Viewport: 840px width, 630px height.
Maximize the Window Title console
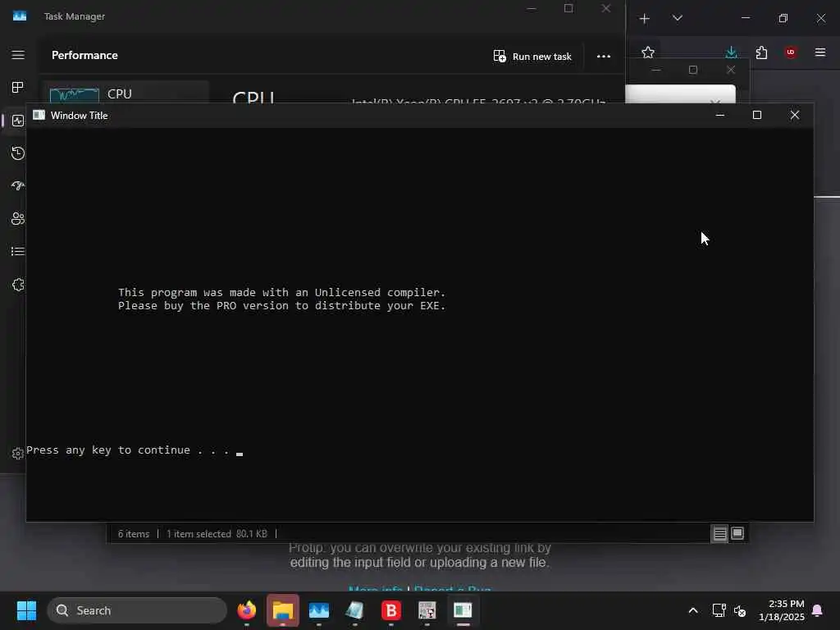coord(757,115)
